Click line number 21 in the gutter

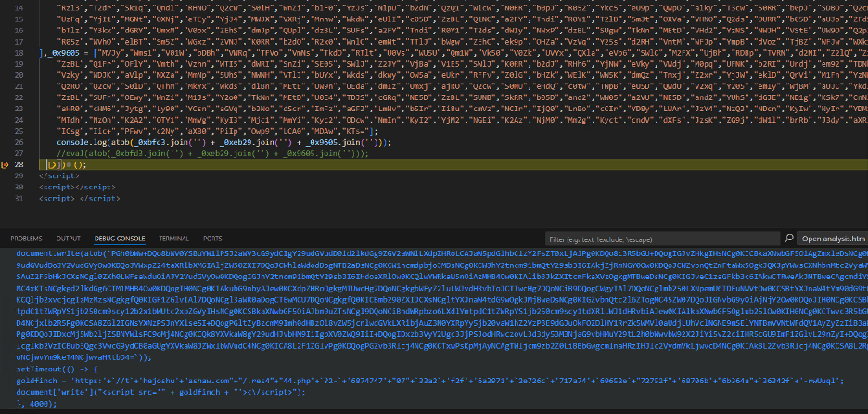[19, 86]
